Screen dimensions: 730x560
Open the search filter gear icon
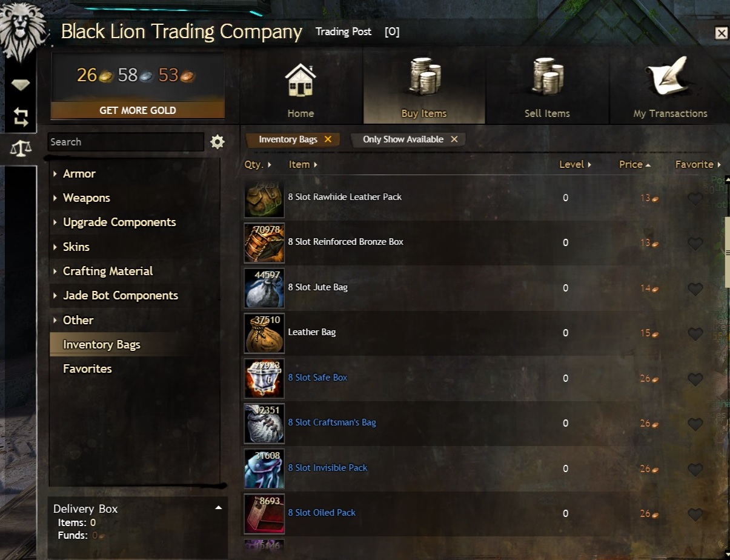tap(217, 142)
